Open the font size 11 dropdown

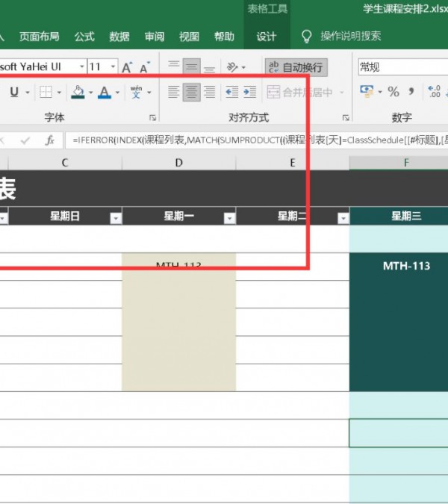(113, 66)
